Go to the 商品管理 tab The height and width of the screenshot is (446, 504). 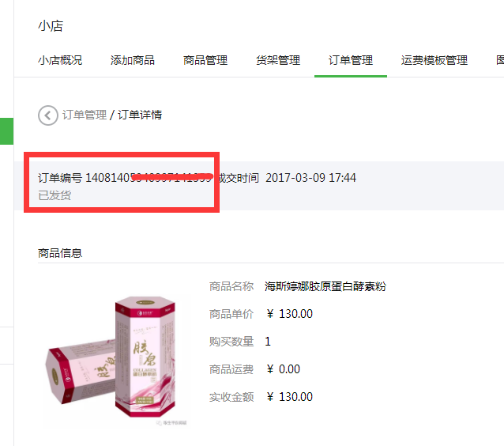click(x=205, y=60)
